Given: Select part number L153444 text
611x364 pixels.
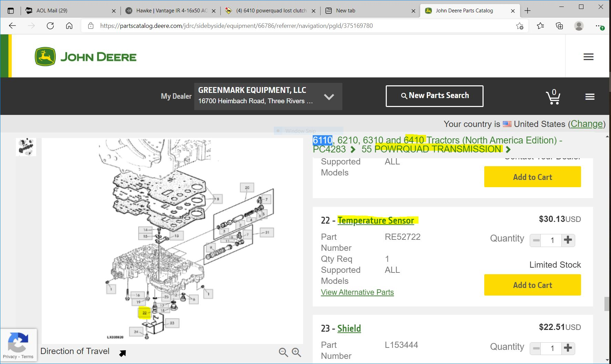Looking at the screenshot, I should click(401, 345).
